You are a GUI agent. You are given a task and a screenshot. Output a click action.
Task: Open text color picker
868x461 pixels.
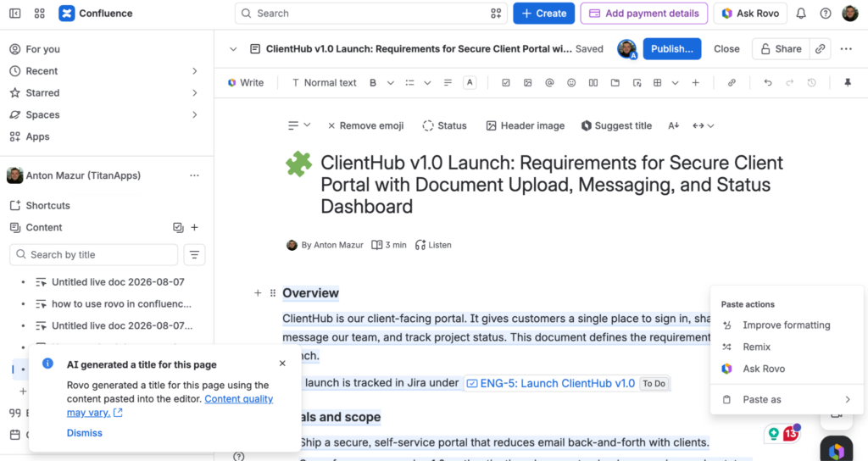[x=470, y=82]
